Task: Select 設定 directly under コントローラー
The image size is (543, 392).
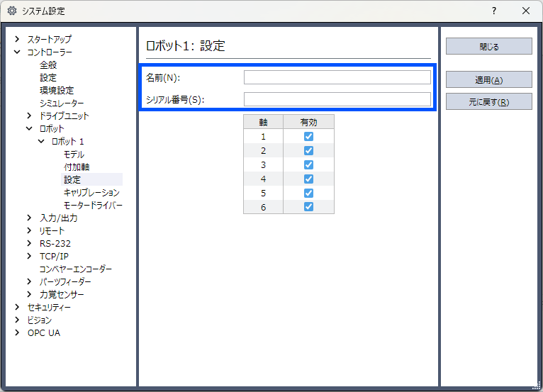Action: click(48, 77)
